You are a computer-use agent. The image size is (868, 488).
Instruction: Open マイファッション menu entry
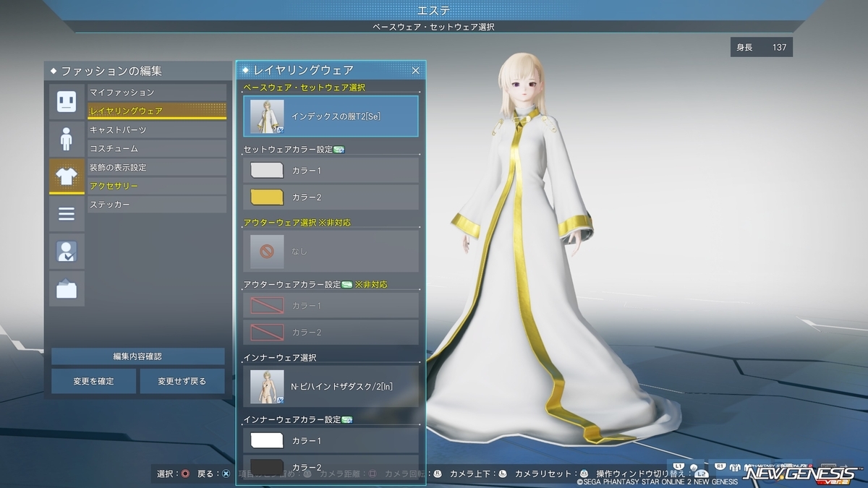point(157,93)
